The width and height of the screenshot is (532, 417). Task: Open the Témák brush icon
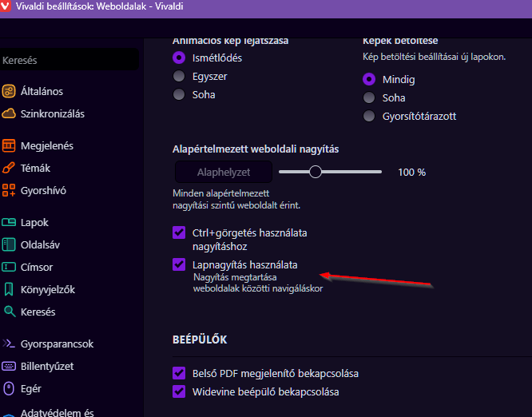[9, 168]
